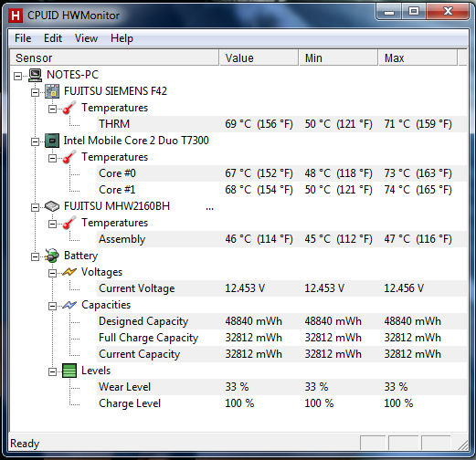Click the Sensor column header
Screen dimensions: 476x460
(x=114, y=57)
